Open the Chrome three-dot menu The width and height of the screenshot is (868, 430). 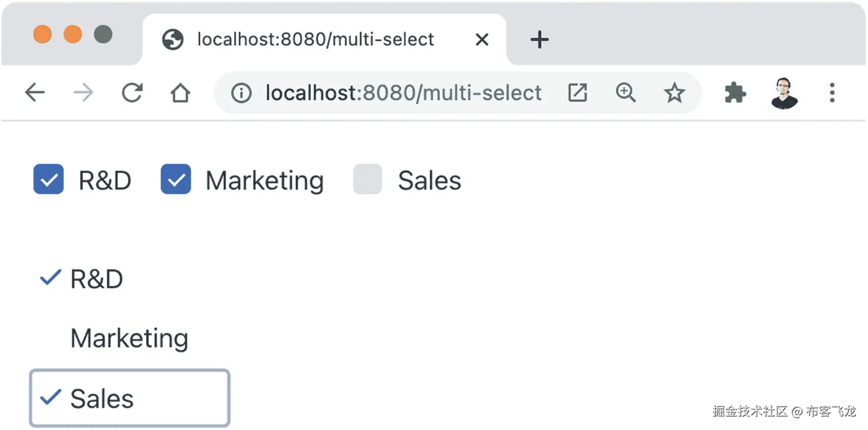click(832, 93)
